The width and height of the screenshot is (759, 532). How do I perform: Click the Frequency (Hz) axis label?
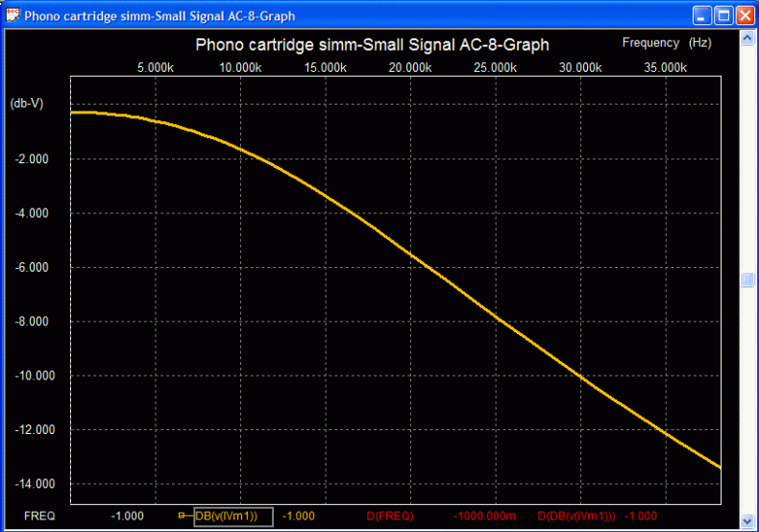(x=666, y=43)
